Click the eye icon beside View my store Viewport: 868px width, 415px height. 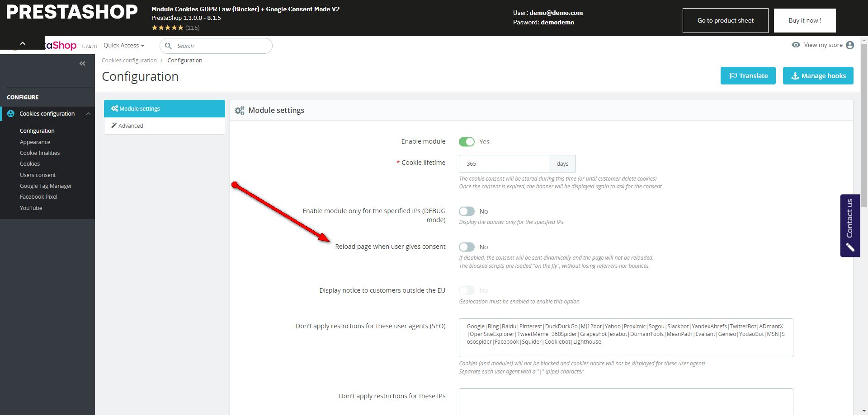point(796,45)
